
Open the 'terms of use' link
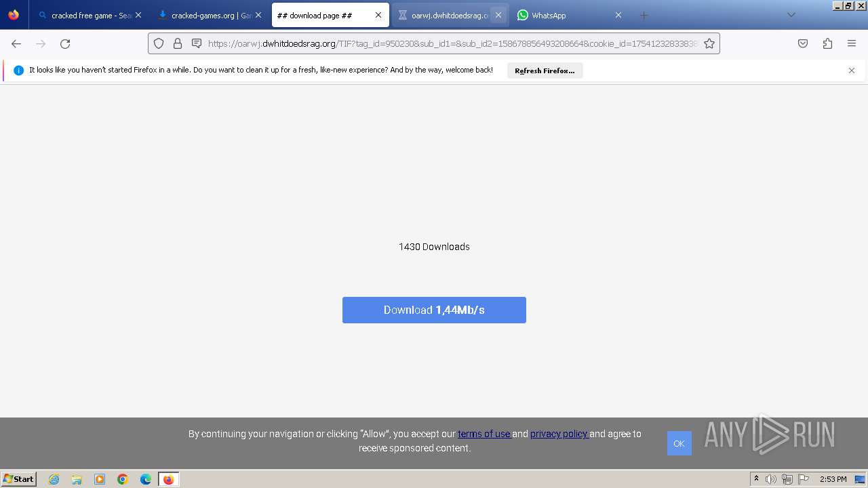pos(484,434)
